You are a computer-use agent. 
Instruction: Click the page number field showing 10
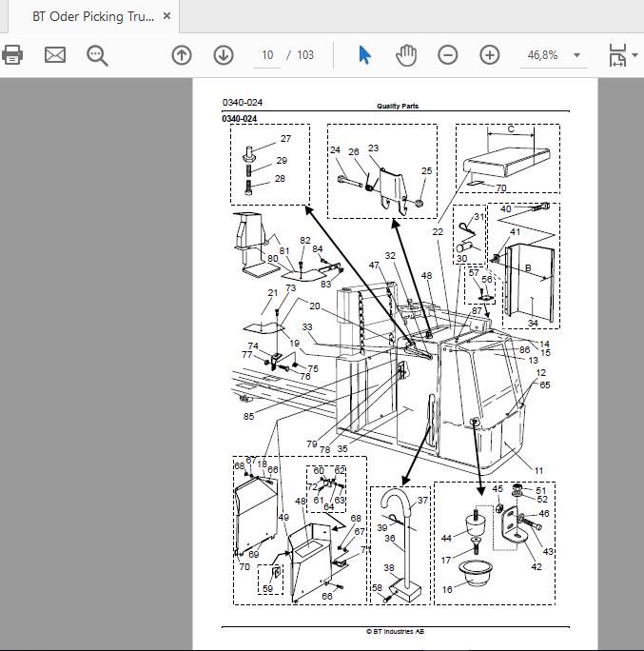coord(267,55)
